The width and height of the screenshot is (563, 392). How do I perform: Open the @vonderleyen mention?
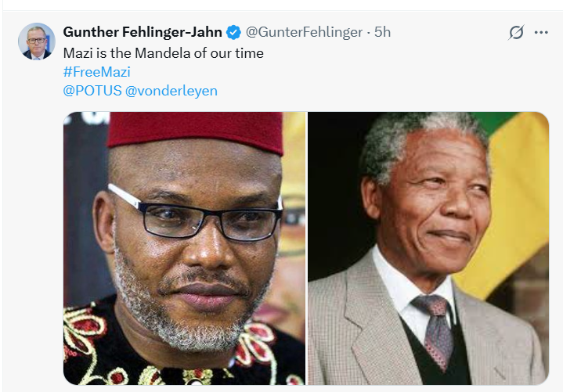pyautogui.click(x=171, y=91)
